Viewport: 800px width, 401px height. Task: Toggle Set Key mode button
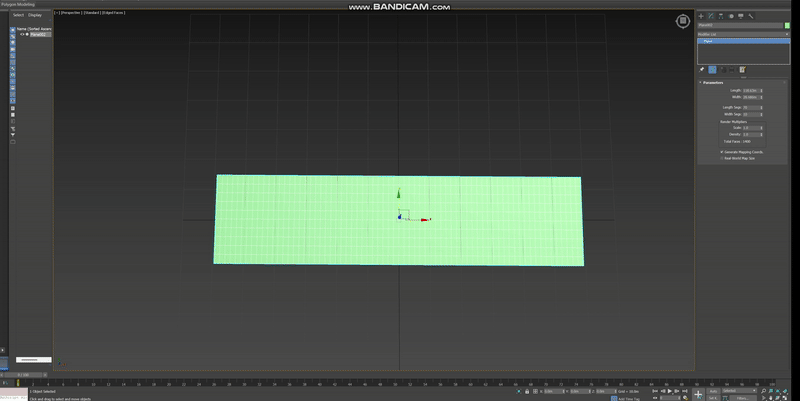(x=713, y=398)
